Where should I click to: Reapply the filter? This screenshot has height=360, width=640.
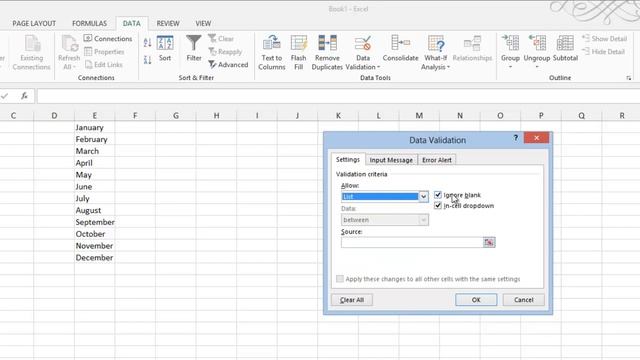[x=225, y=52]
